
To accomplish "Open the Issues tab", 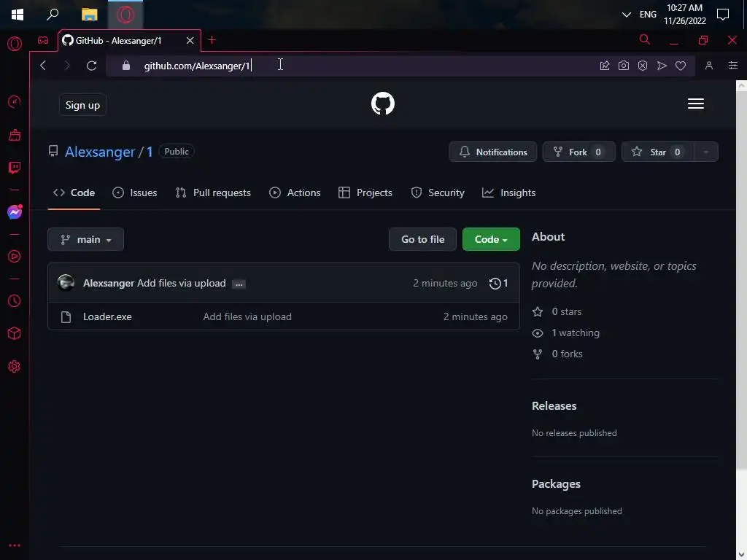I will point(135,192).
